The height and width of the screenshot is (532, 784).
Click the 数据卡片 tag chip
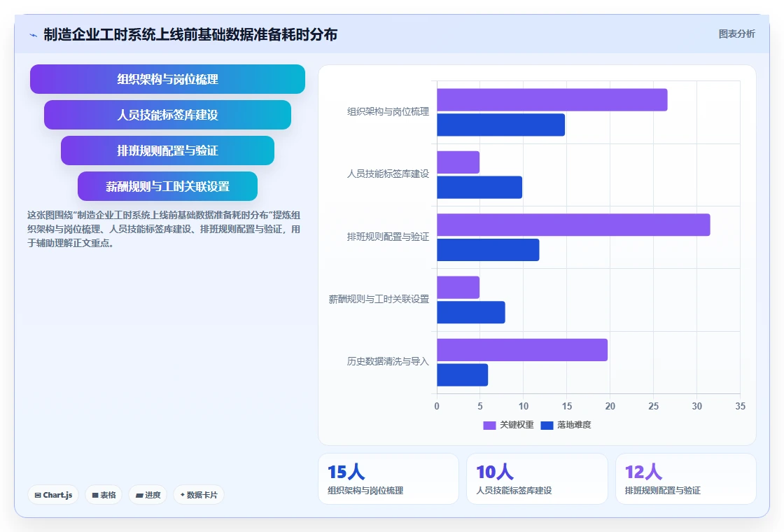199,495
